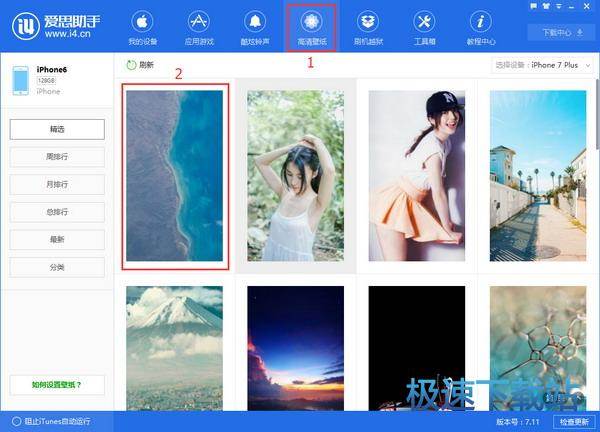Click the 128GB storage label
Image resolution: width=600 pixels, height=432 pixels.
point(46,81)
